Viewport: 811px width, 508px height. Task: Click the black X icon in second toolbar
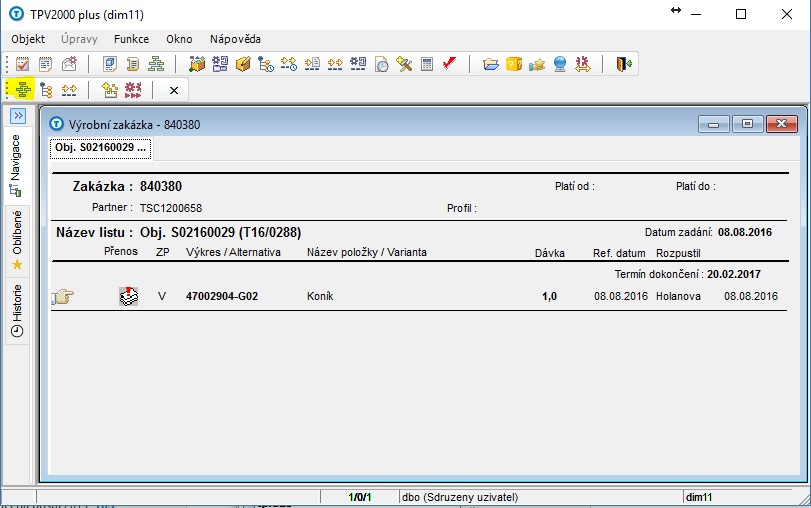point(174,91)
